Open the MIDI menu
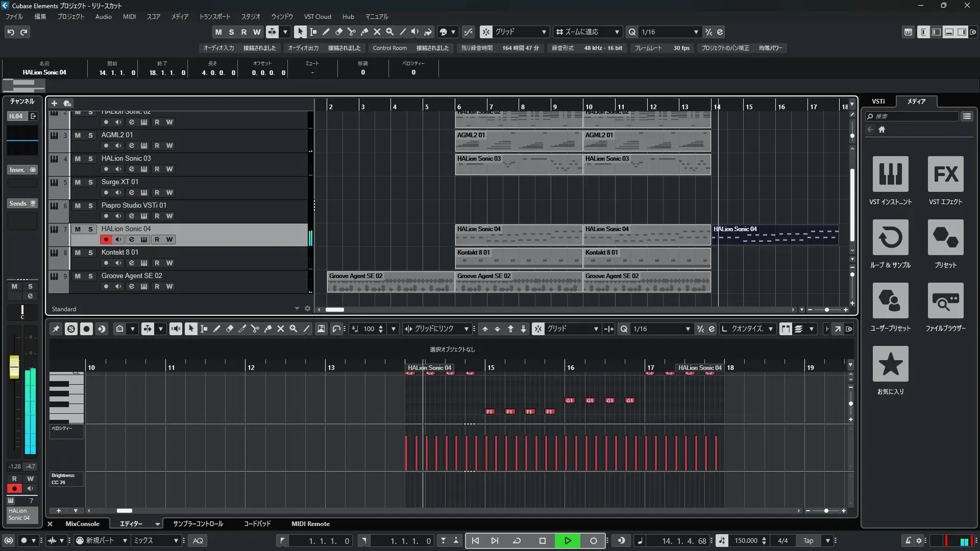This screenshot has height=551, width=980. click(x=129, y=17)
